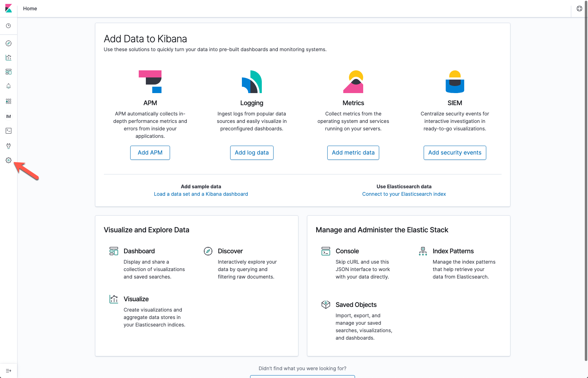This screenshot has width=588, height=378.
Task: Click the APM title text
Action: 150,103
